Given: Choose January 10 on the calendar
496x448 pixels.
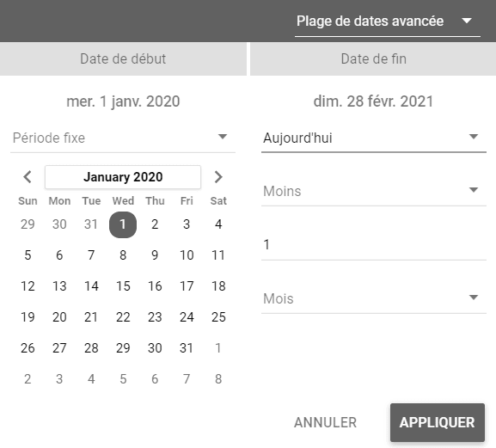Looking at the screenshot, I should click(x=187, y=255).
